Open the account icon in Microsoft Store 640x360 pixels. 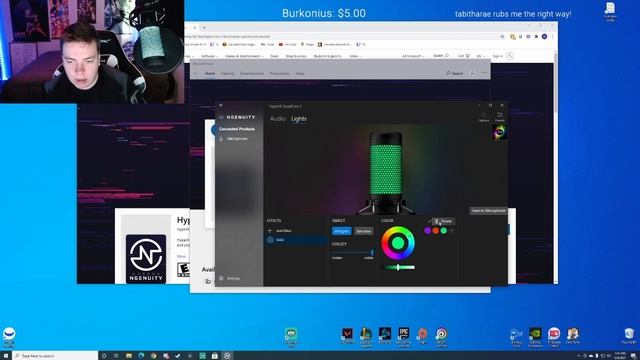click(x=472, y=73)
